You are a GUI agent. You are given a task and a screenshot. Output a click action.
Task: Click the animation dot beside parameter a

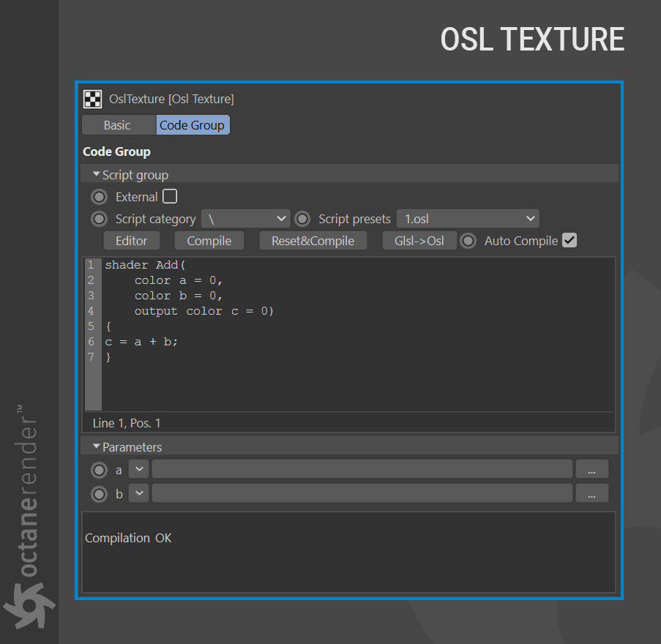click(99, 470)
